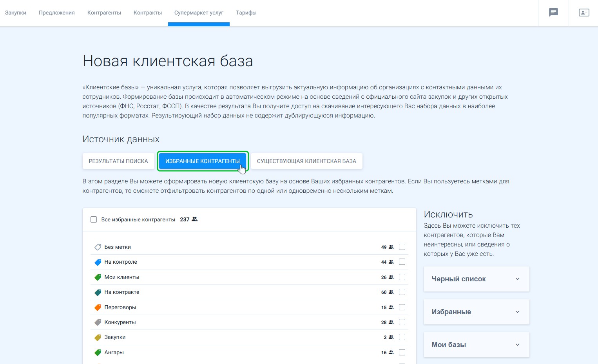Click people icon in Конкуренты row
The image size is (598, 364).
click(391, 322)
